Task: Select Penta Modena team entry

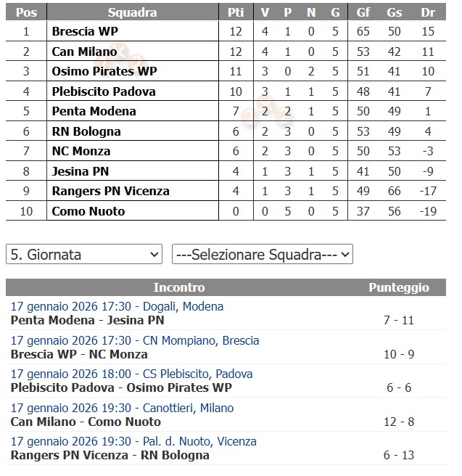Action: 94,111
